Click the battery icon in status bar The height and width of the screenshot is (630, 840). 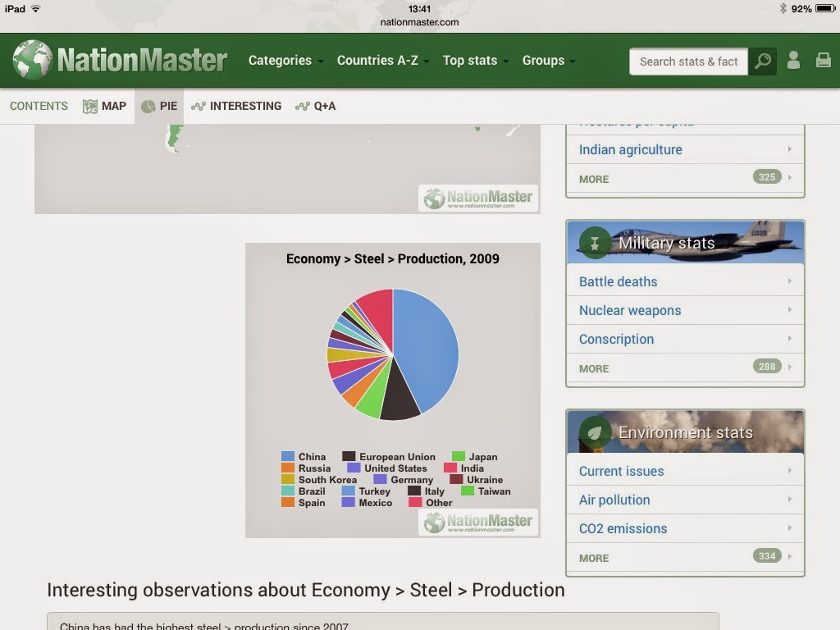[825, 8]
